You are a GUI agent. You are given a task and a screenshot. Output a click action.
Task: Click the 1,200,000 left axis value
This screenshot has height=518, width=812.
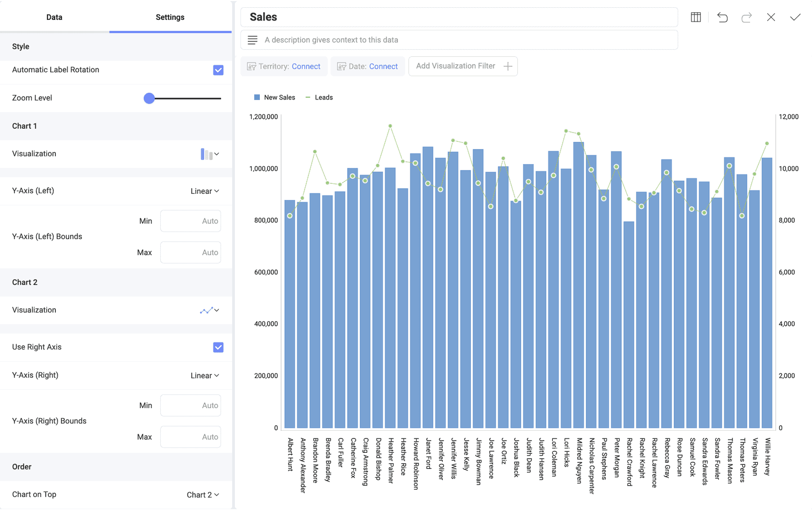[264, 117]
